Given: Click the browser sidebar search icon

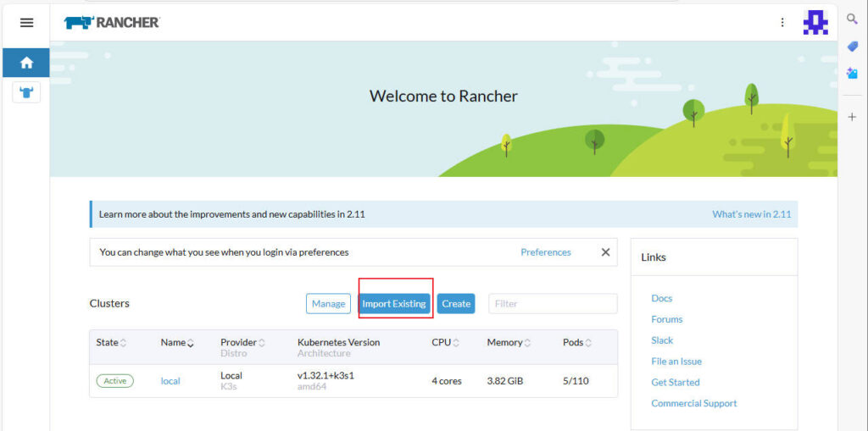Looking at the screenshot, I should click(853, 19).
